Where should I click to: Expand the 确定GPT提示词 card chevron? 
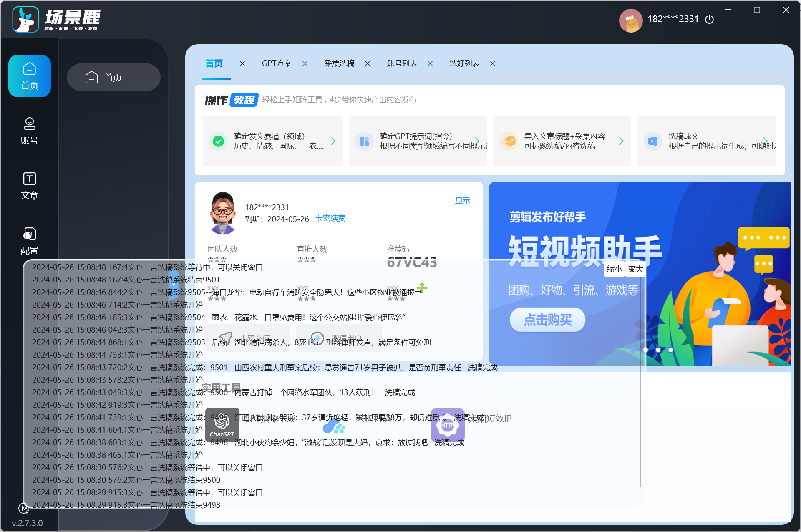(477, 141)
